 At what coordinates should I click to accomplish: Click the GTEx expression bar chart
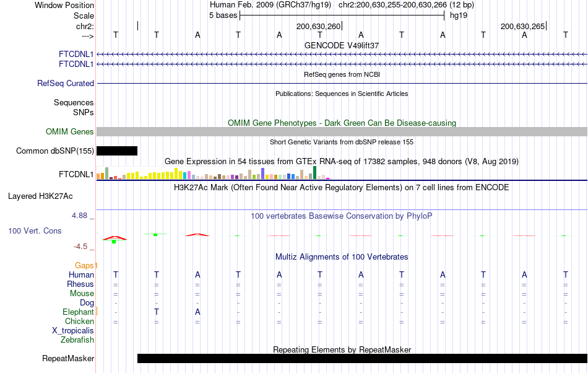[x=213, y=173]
